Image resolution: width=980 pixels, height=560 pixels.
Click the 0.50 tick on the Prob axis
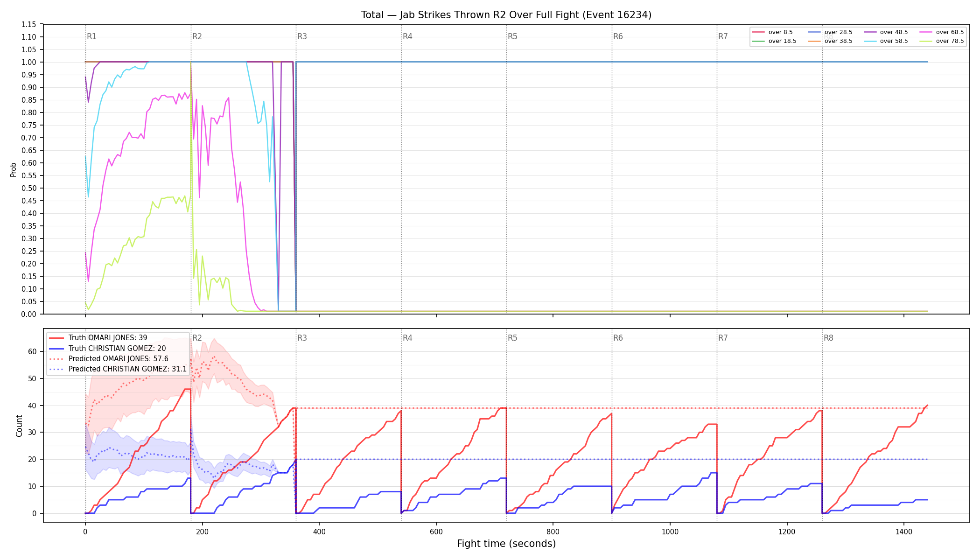click(x=29, y=188)
